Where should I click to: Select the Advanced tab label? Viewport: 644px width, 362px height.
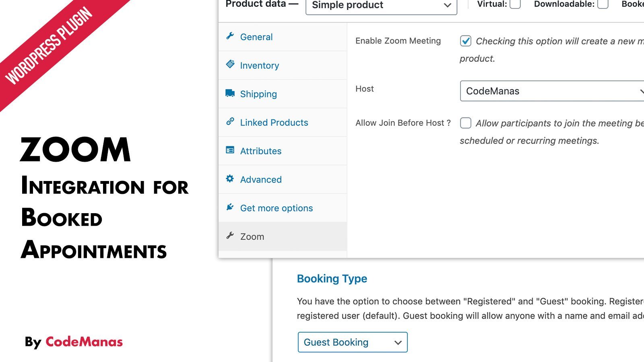tap(261, 179)
